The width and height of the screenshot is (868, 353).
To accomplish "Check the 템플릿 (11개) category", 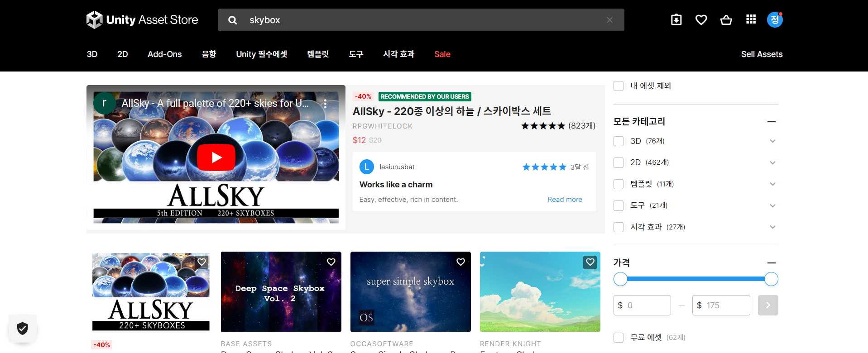I will [619, 184].
